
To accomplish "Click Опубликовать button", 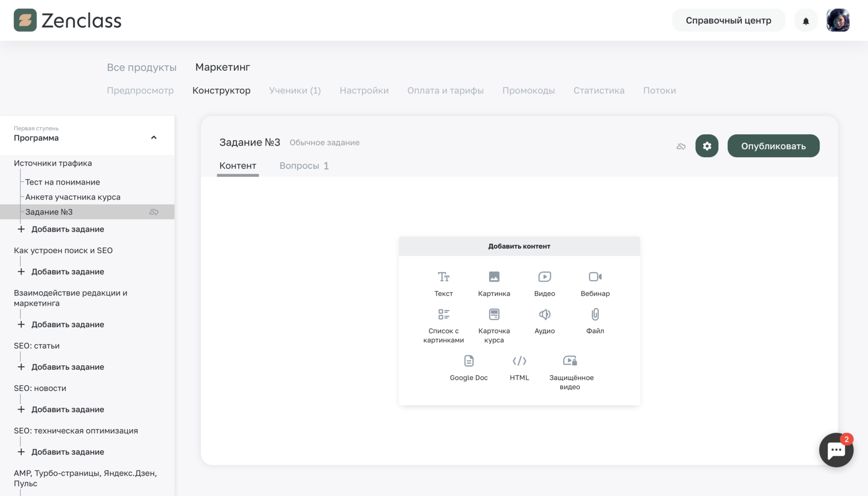I will [x=773, y=146].
